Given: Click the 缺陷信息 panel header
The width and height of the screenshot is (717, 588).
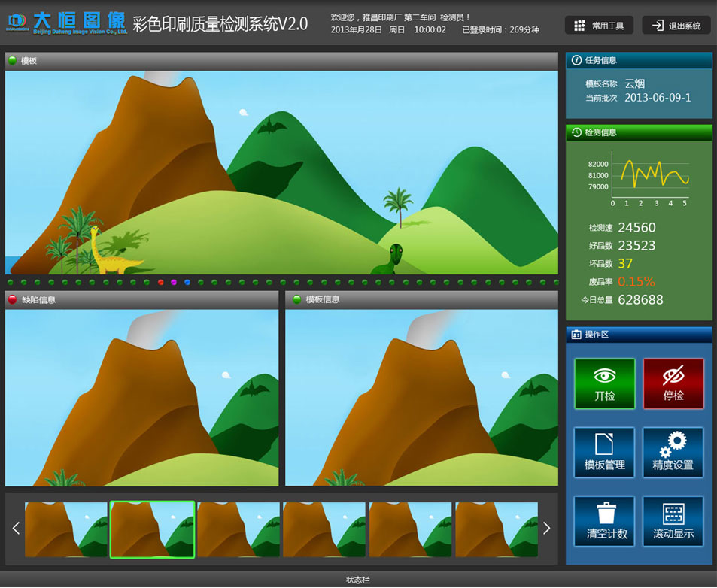Looking at the screenshot, I should pyautogui.click(x=141, y=299).
